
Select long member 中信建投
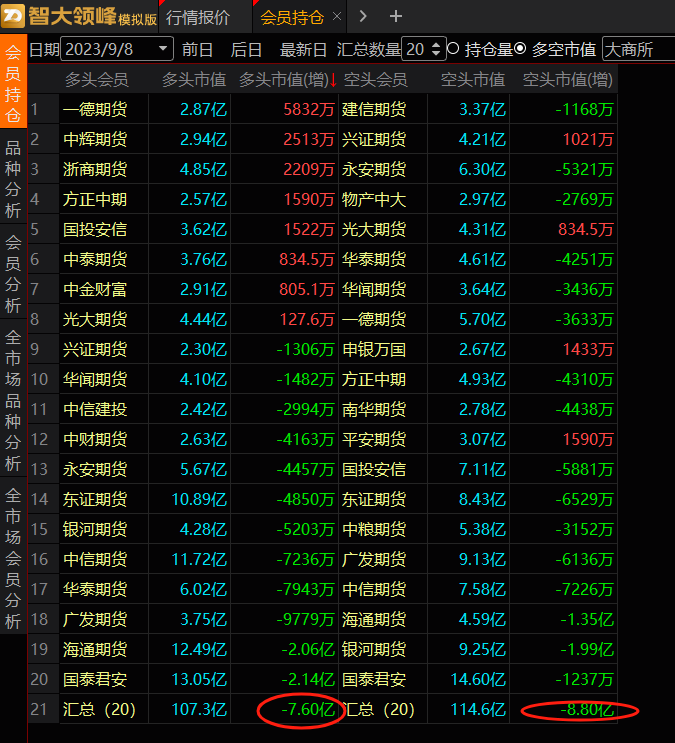[95, 409]
